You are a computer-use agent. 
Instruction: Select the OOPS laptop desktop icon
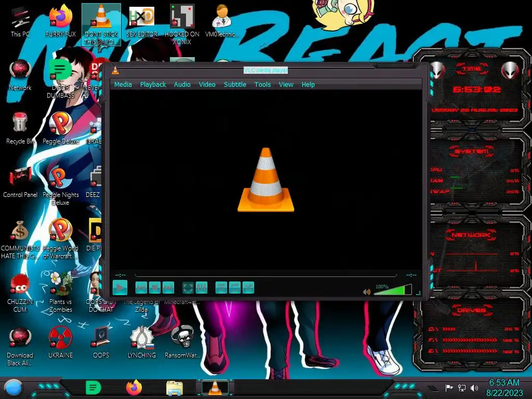pyautogui.click(x=101, y=343)
